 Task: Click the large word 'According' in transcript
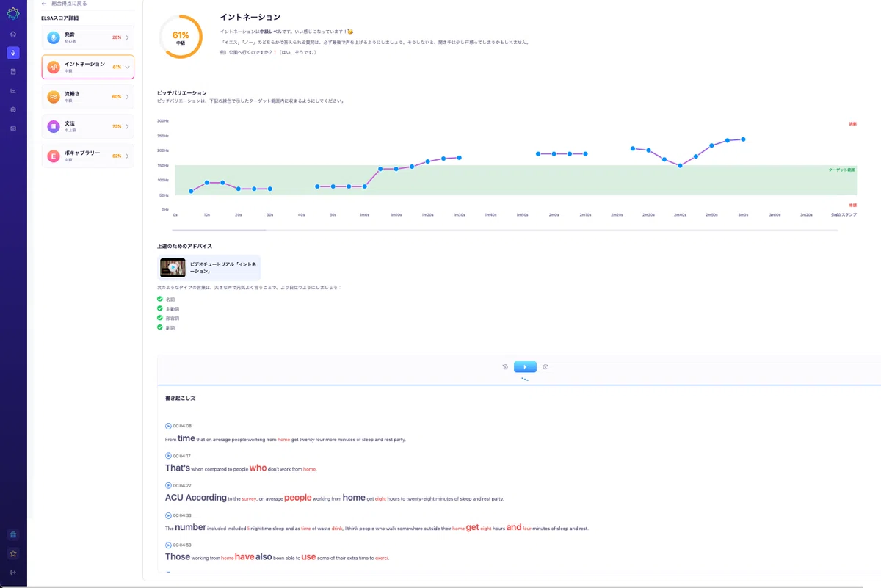click(x=206, y=498)
